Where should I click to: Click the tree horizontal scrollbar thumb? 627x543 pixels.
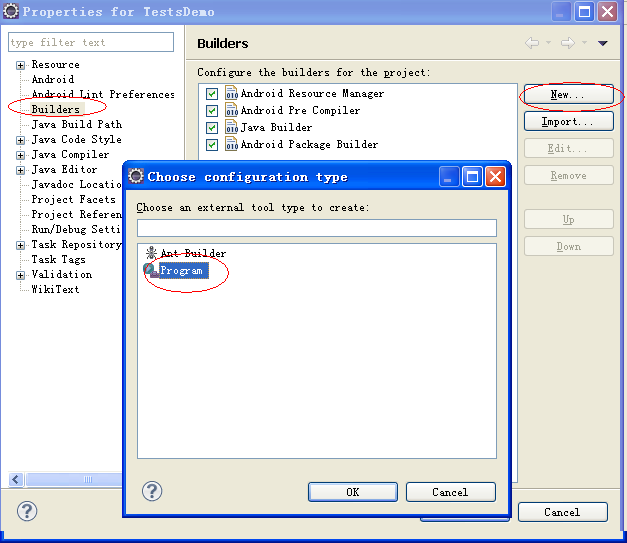[x=74, y=479]
